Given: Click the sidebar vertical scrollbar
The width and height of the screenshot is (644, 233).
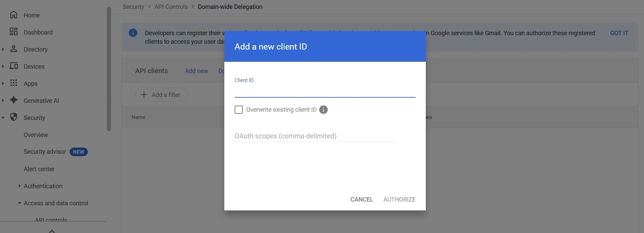Looking at the screenshot, I should 109,68.
